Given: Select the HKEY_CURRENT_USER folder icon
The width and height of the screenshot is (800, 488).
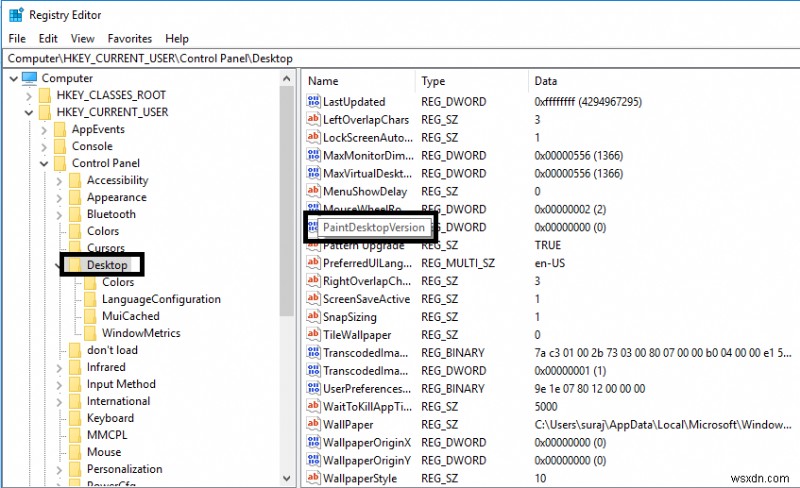Looking at the screenshot, I should 45,112.
